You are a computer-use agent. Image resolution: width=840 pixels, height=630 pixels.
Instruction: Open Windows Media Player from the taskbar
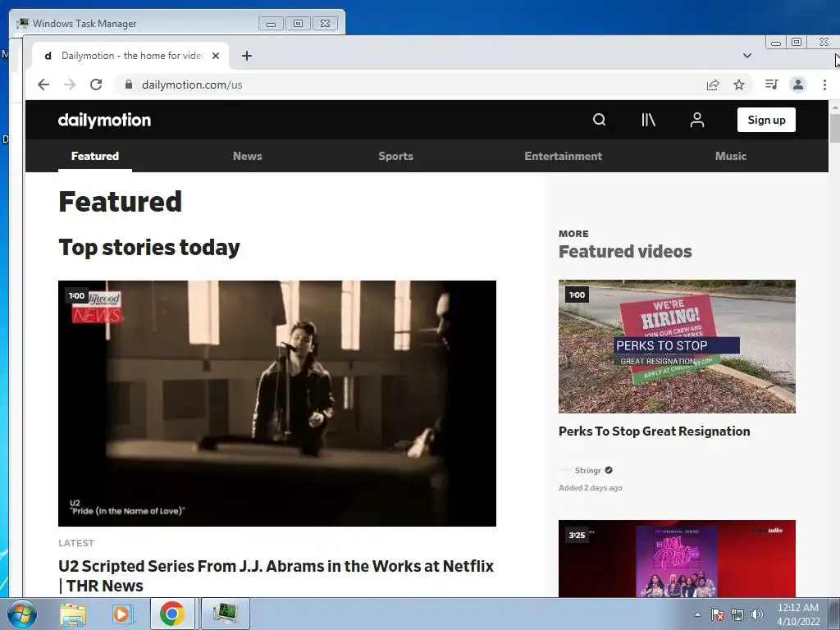click(123, 614)
